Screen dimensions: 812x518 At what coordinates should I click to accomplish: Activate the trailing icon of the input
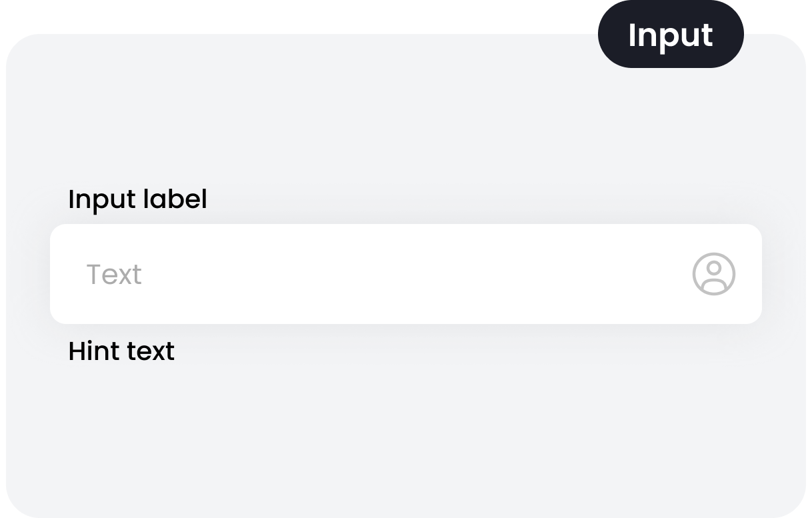coord(713,274)
